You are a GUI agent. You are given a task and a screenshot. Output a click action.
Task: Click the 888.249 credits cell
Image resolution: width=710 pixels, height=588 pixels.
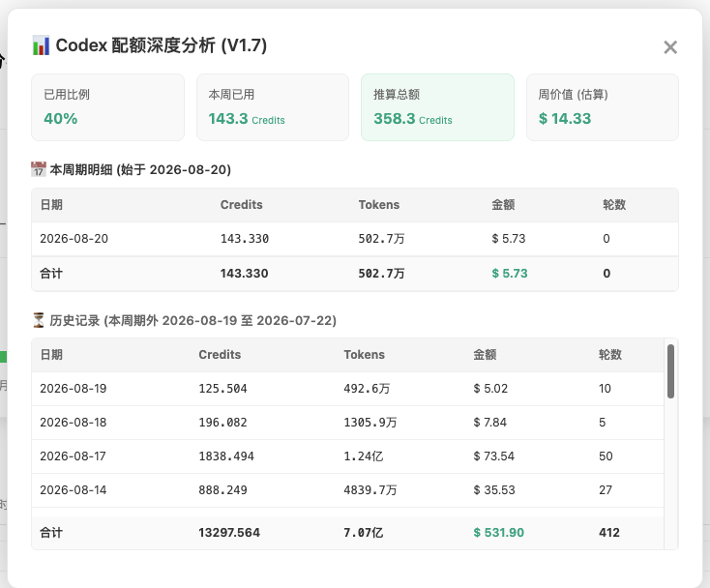(x=222, y=489)
